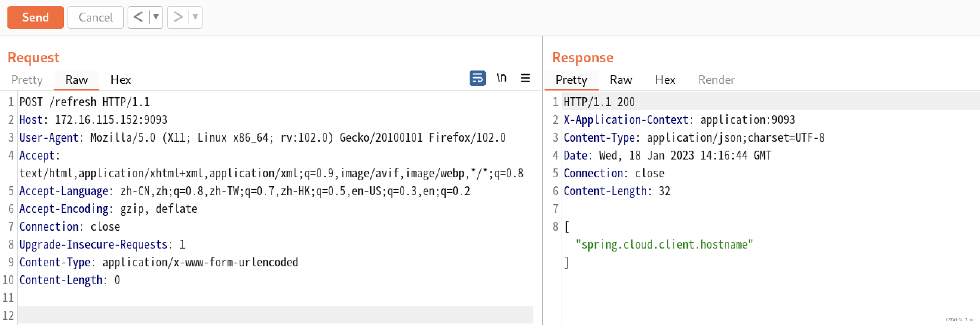Toggle show non-printable characters (\n) icon
Screen dimensions: 980x325
point(501,78)
